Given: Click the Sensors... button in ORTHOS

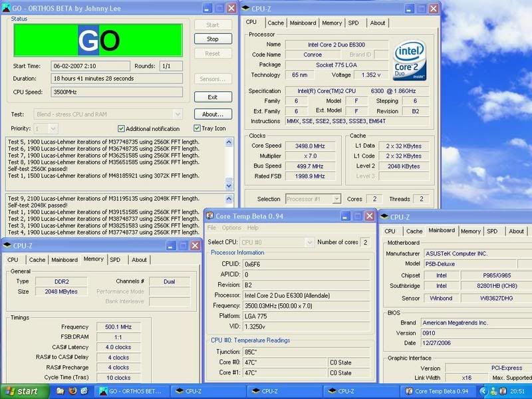Looking at the screenshot, I should (x=213, y=78).
